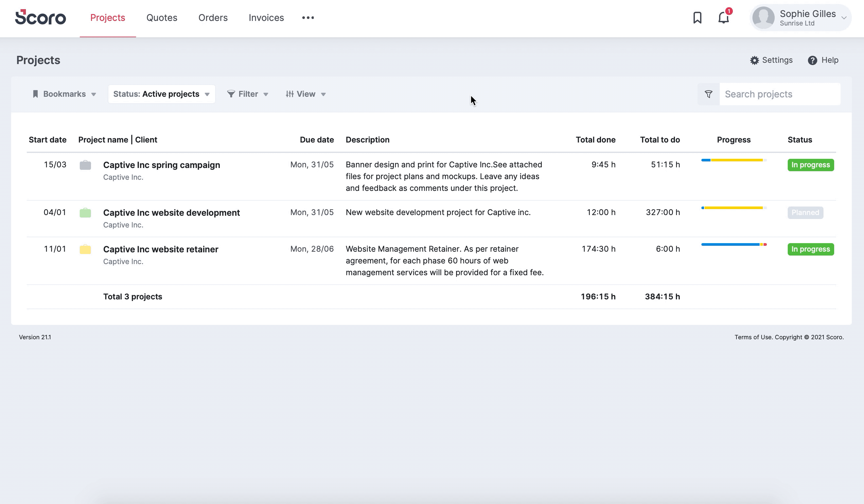
Task: Open the three-dots more menu
Action: [x=308, y=18]
